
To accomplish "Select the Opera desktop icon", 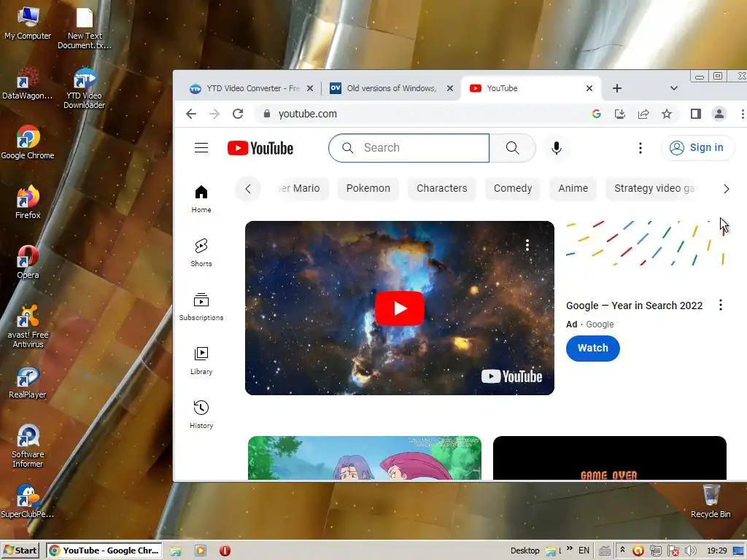I will coord(28,262).
